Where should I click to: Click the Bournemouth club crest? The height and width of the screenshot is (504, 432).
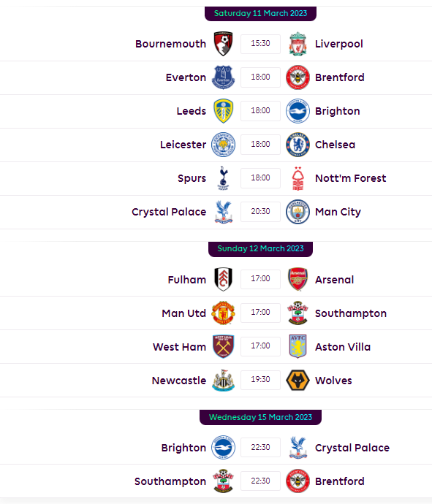point(223,44)
